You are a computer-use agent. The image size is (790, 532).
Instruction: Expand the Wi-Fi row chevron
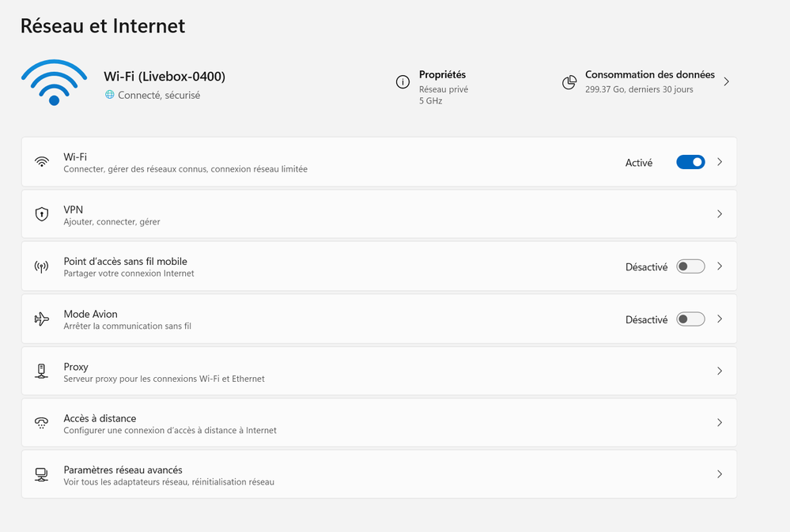[720, 162]
